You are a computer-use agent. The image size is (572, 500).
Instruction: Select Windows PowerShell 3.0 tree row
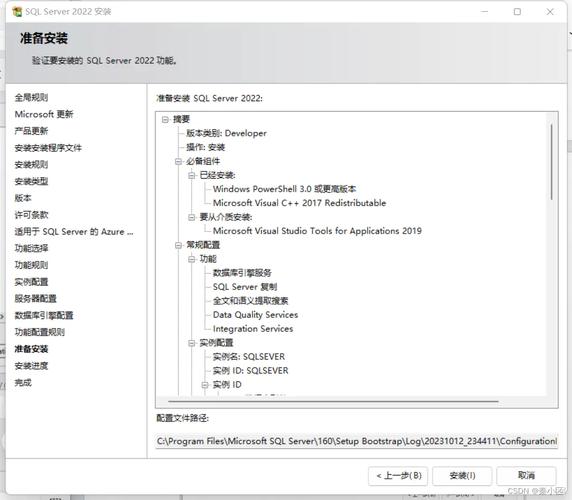tap(285, 189)
